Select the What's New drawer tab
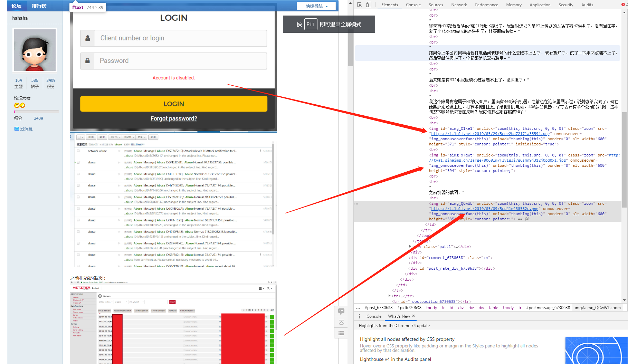This screenshot has height=364, width=628. click(399, 316)
